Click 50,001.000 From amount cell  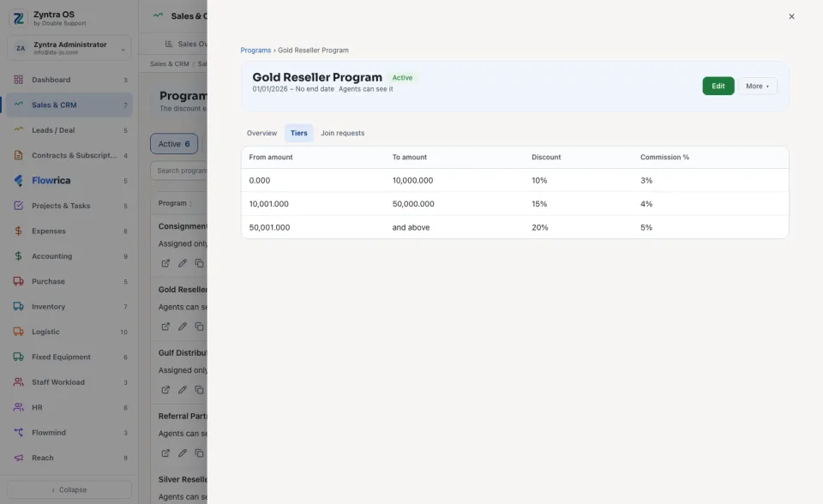point(269,227)
